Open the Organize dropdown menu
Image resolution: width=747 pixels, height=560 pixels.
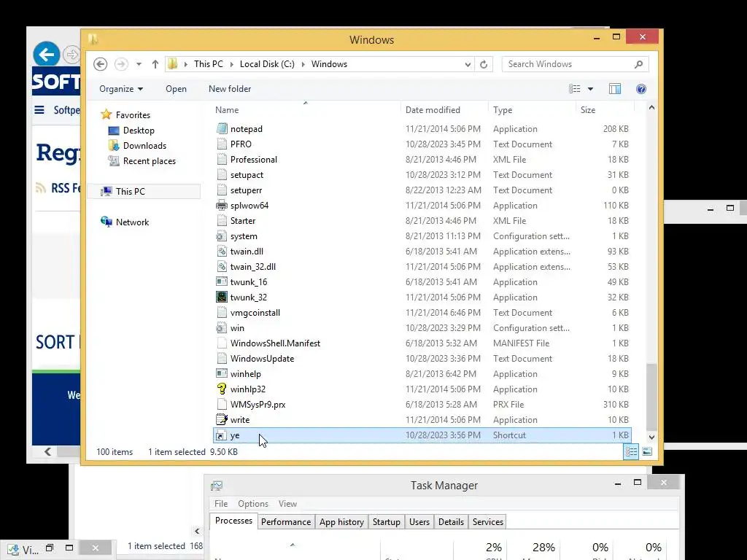click(121, 89)
